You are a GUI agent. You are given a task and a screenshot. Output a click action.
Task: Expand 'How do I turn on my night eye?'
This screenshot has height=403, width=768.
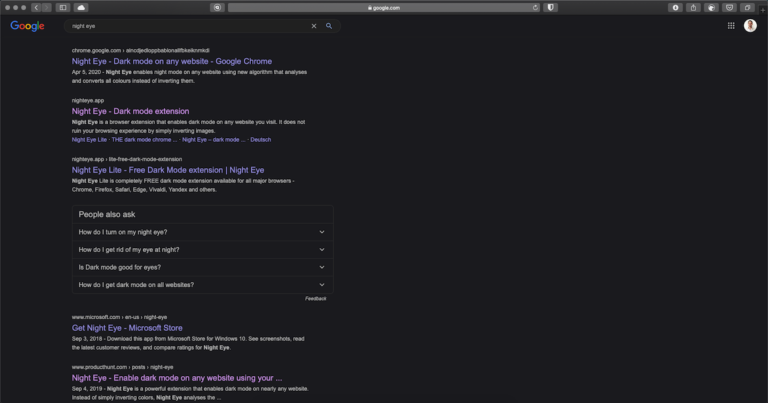tap(202, 232)
